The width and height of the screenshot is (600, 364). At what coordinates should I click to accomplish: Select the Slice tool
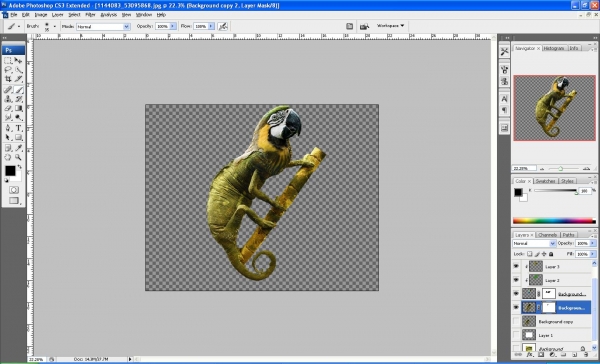click(18, 79)
